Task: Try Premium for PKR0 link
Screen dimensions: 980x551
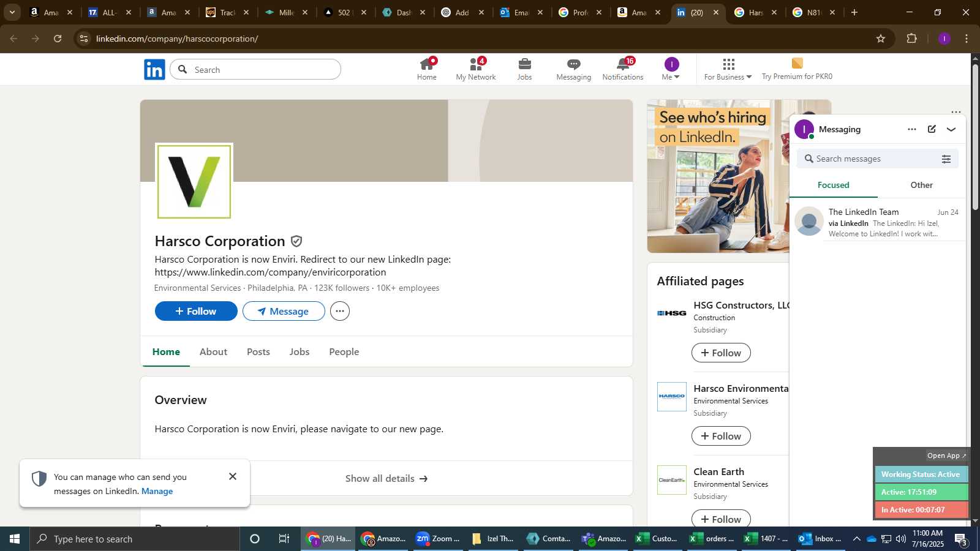Action: [x=797, y=69]
